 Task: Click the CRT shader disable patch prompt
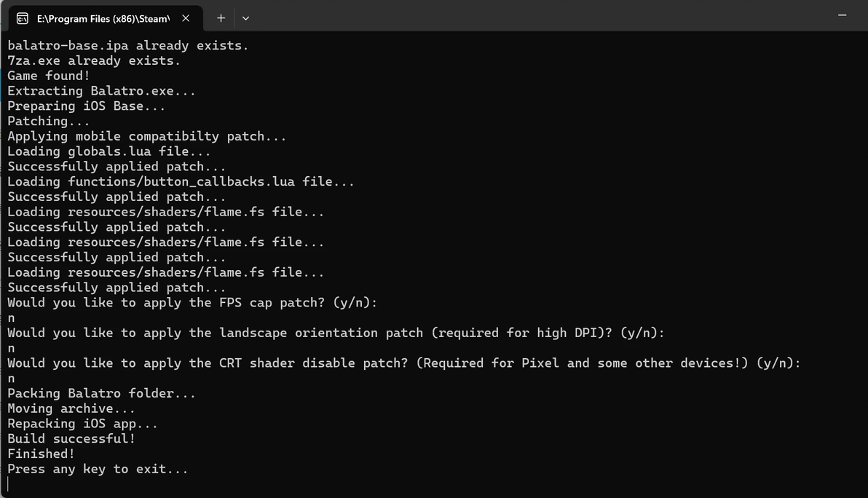click(403, 363)
